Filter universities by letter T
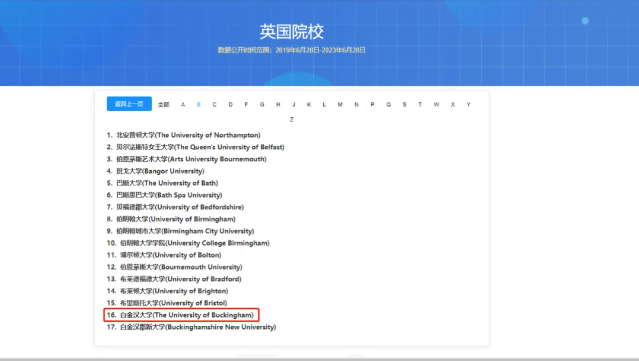The image size is (639, 361). (x=420, y=105)
